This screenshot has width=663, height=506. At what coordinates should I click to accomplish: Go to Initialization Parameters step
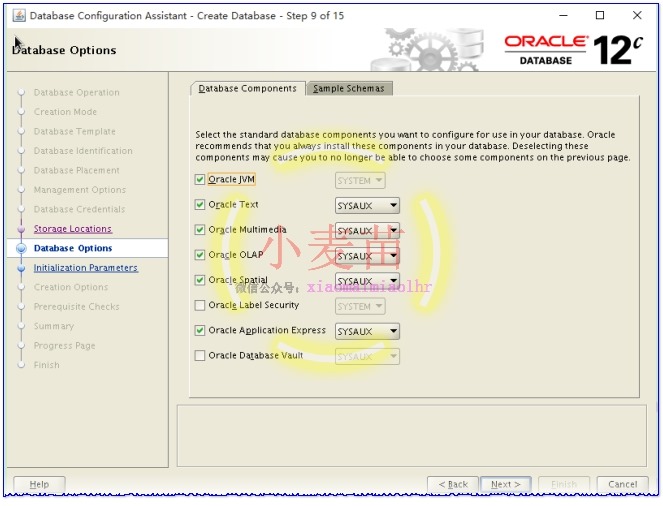[x=86, y=268]
